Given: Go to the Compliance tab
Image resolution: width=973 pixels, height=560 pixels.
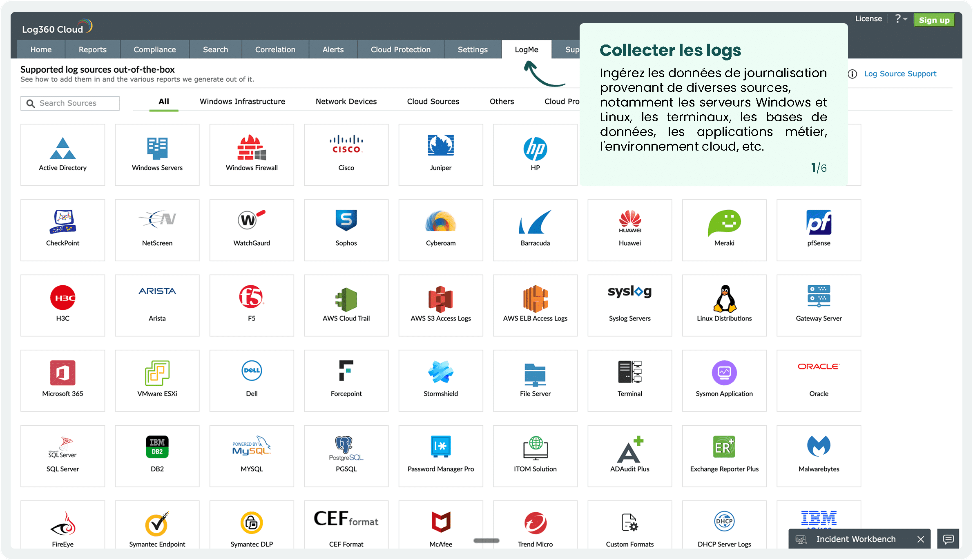Looking at the screenshot, I should (x=154, y=49).
